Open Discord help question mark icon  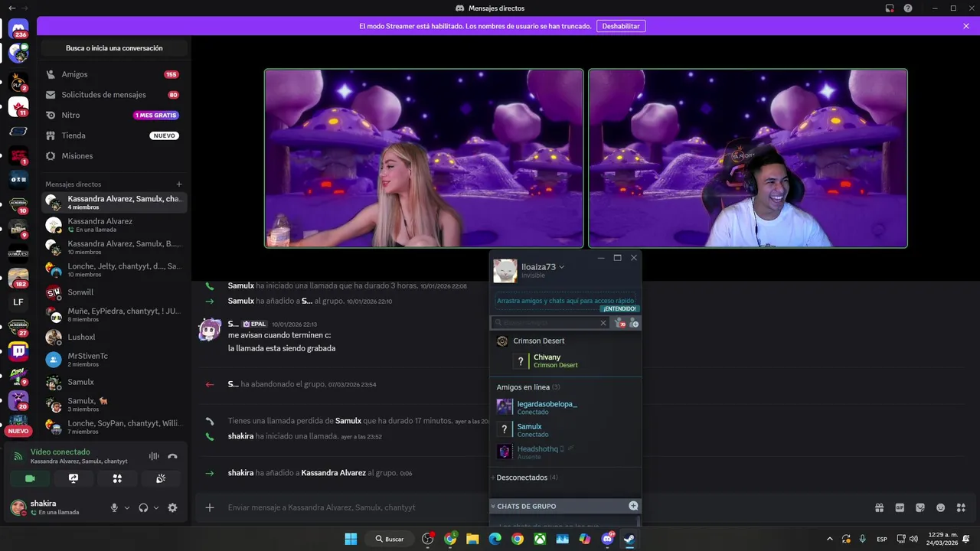click(908, 8)
